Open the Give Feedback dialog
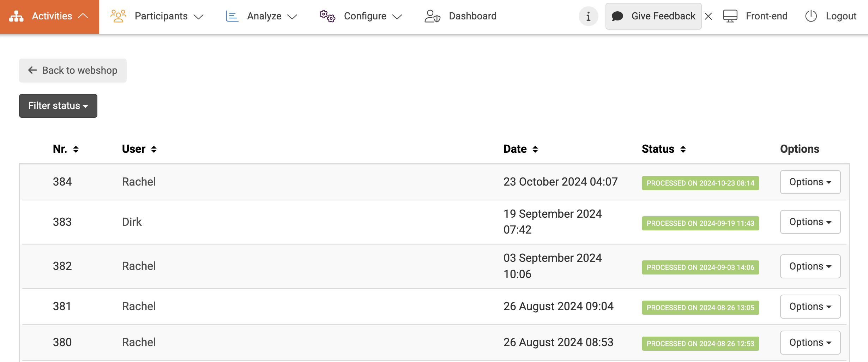Viewport: 868px width, 362px height. [653, 16]
